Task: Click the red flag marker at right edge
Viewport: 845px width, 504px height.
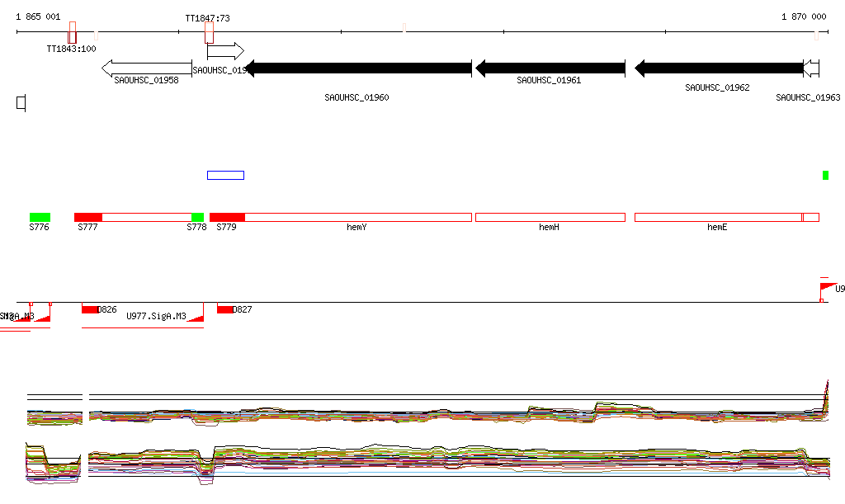Action: pos(828,288)
